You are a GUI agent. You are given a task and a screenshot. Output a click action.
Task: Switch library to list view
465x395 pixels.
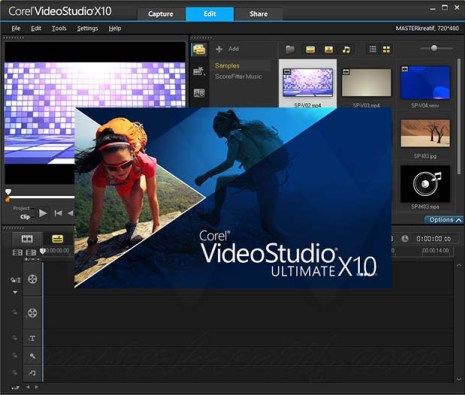point(373,49)
